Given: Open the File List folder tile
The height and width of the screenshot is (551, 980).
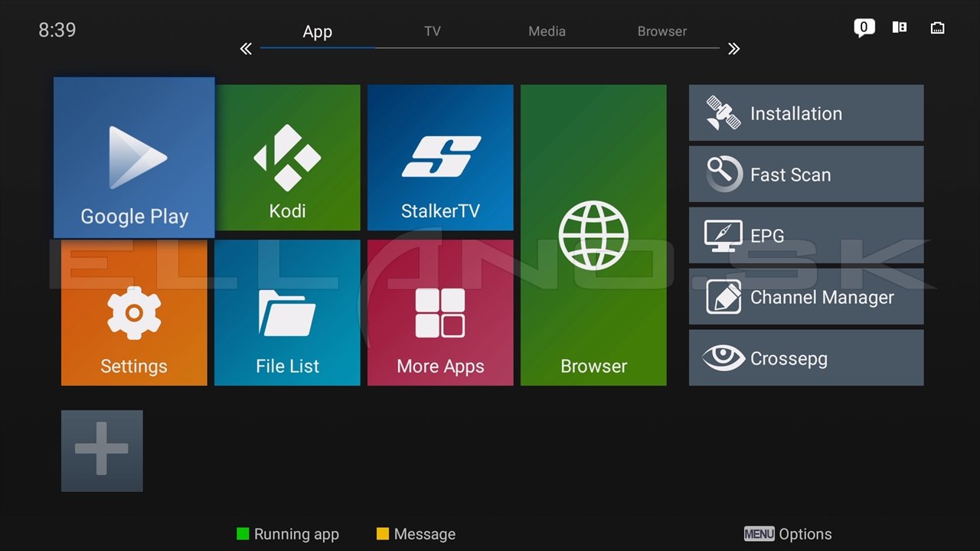Looking at the screenshot, I should tap(287, 312).
